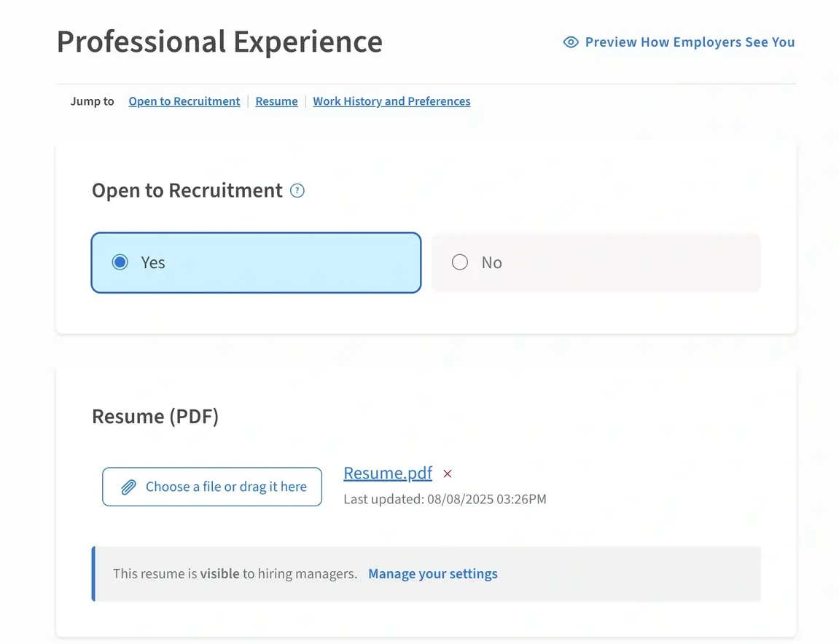Jump to Open to Recruitment section
This screenshot has height=644, width=839.
pos(184,101)
